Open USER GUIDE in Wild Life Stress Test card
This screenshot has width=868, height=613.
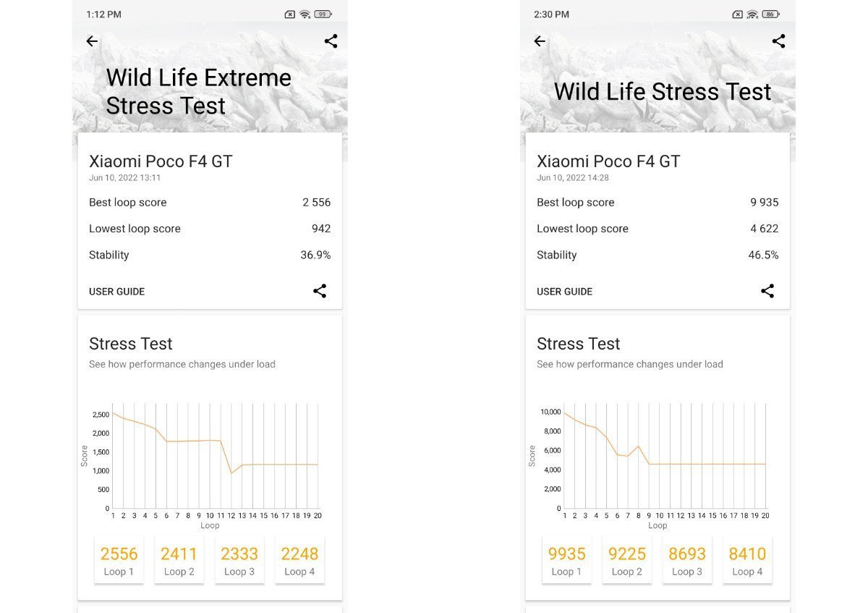pyautogui.click(x=564, y=292)
